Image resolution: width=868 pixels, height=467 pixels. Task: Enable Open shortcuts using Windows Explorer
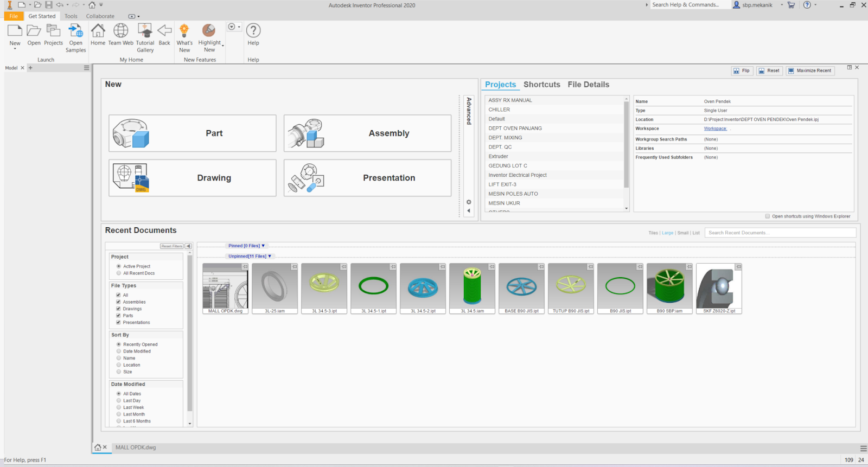[768, 216]
